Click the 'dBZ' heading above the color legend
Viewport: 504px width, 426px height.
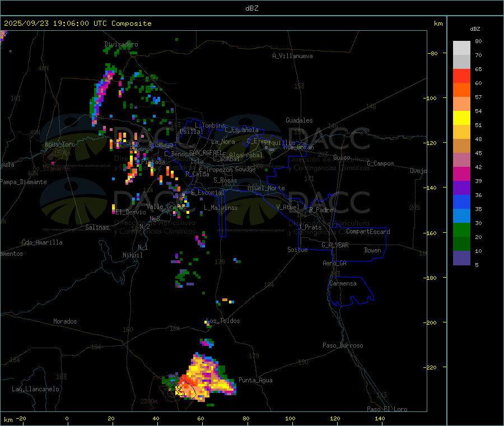pyautogui.click(x=475, y=29)
